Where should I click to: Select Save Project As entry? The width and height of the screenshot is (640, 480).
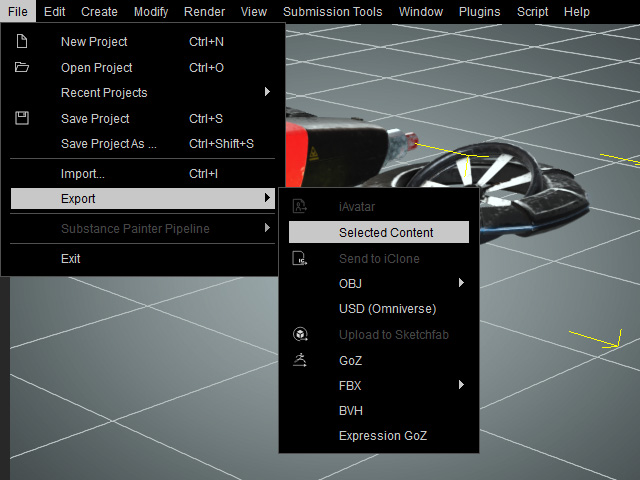108,144
